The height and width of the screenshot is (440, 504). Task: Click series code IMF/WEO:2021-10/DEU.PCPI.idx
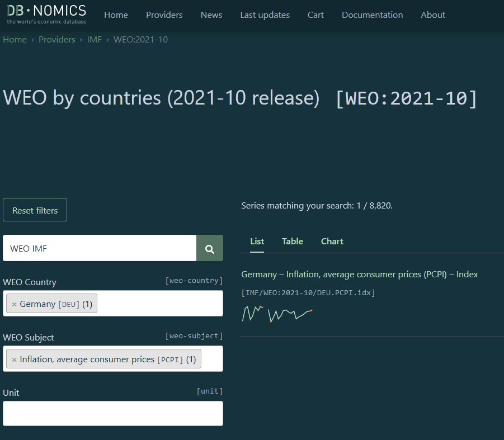point(308,293)
